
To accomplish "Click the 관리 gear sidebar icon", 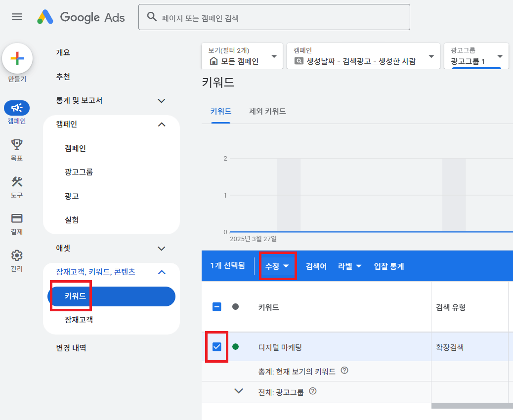I will (x=16, y=254).
